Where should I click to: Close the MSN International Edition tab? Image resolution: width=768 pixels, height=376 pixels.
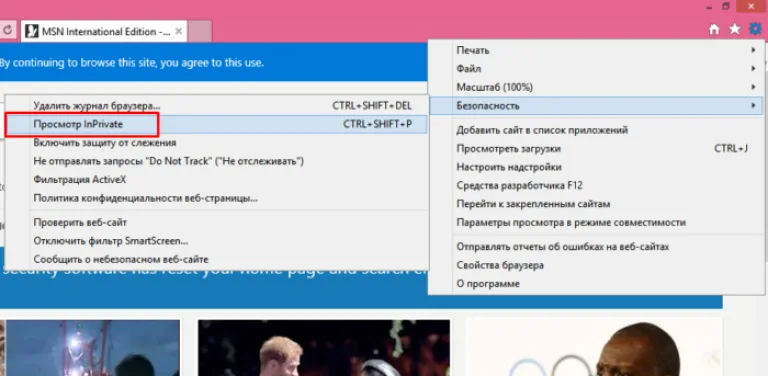click(x=179, y=31)
